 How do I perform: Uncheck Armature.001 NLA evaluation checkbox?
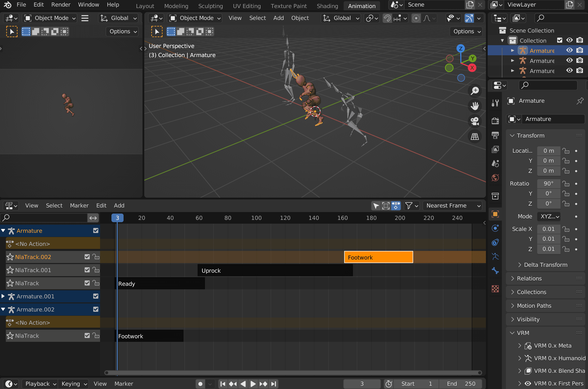(x=96, y=296)
